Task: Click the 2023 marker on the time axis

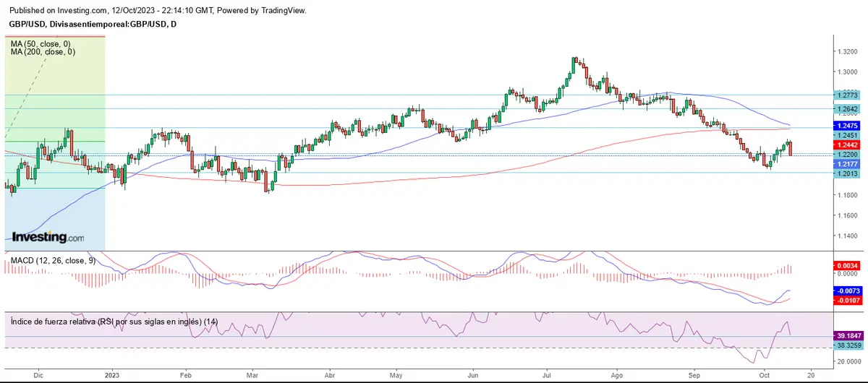Action: (x=111, y=376)
